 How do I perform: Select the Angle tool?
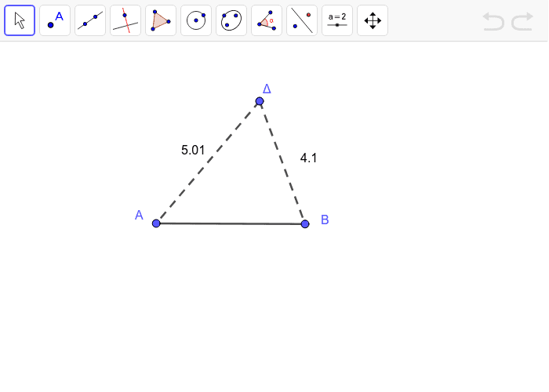pos(267,20)
